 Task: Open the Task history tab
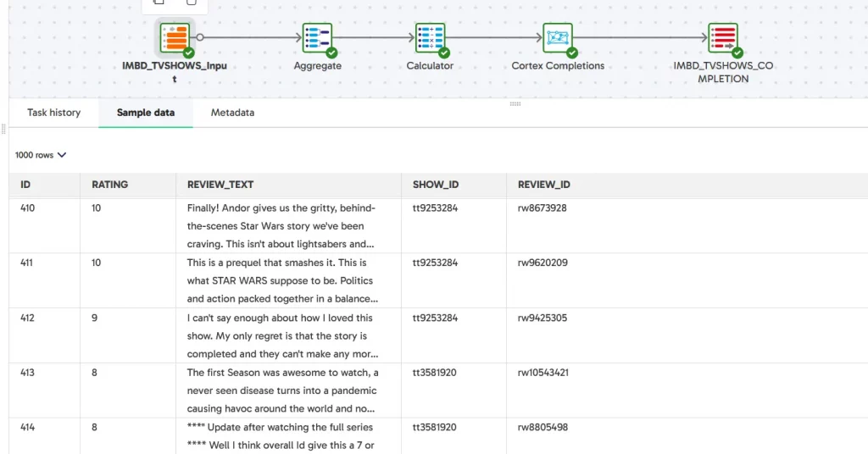point(53,113)
